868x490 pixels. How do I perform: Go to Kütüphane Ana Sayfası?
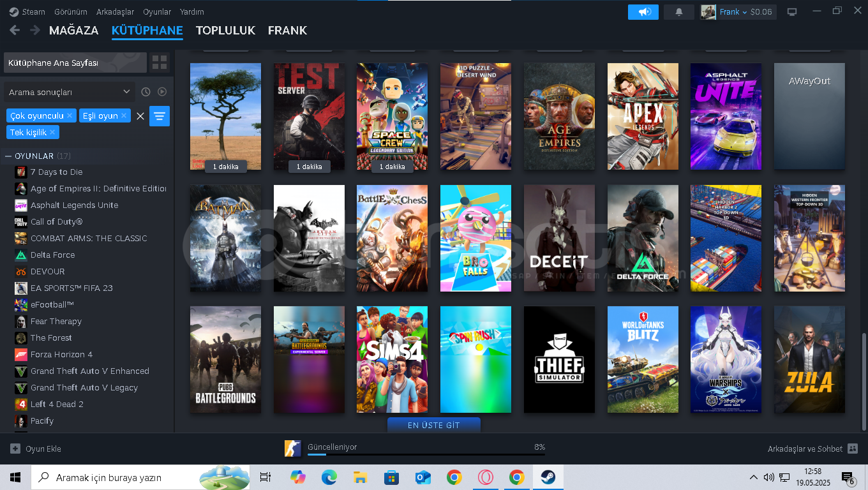click(75, 63)
